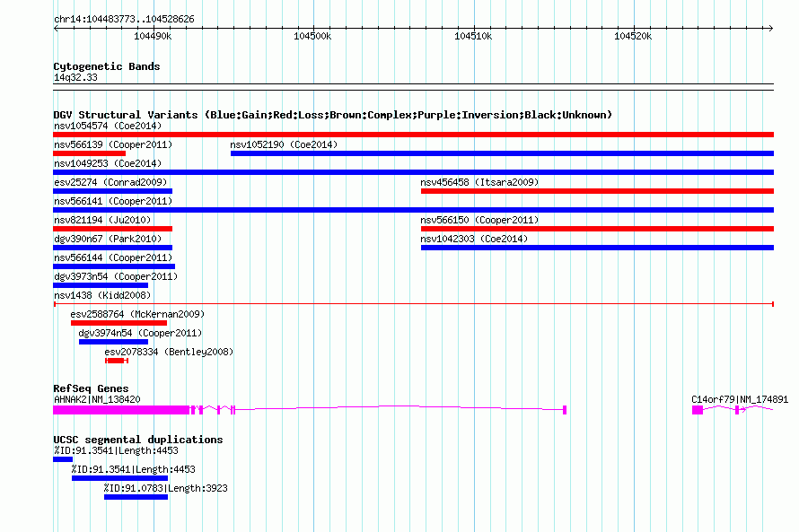Click the esv25274 (Conrad2009) label
The image size is (799, 532).
coord(110,182)
